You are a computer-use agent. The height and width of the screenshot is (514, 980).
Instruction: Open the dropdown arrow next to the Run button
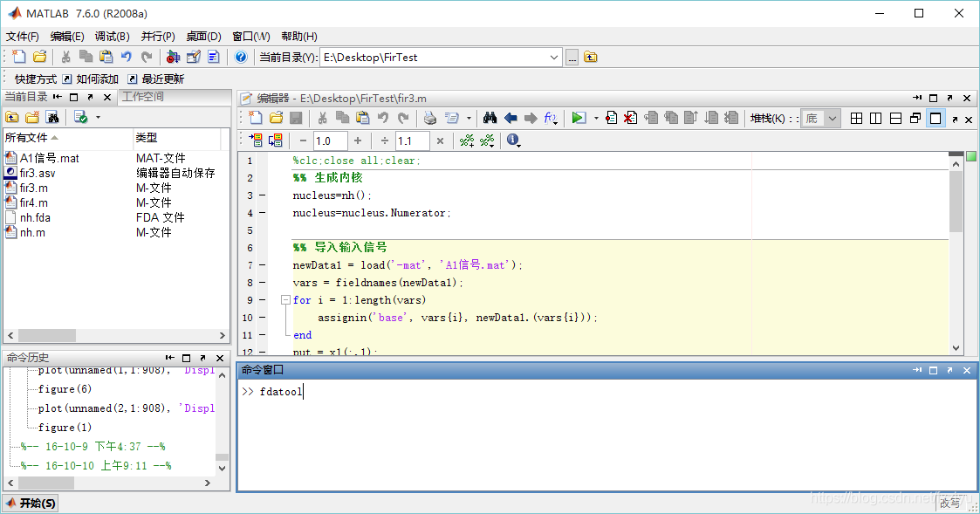click(596, 118)
